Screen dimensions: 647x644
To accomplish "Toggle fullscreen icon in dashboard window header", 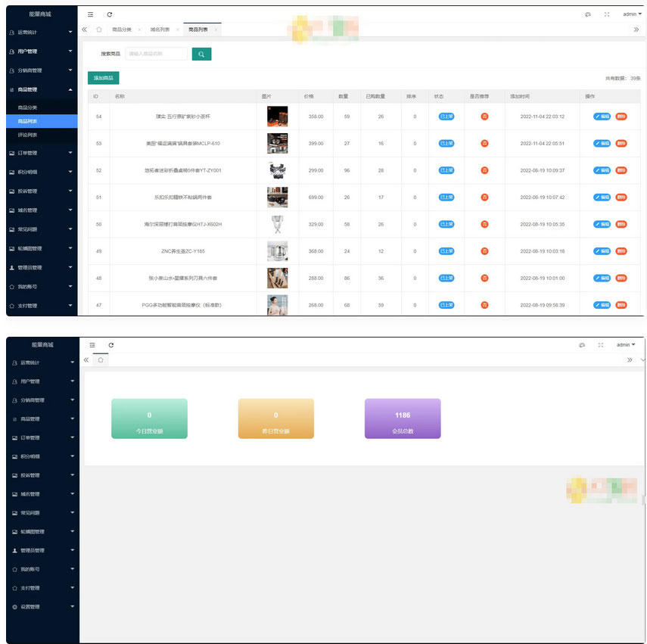I will (x=601, y=345).
